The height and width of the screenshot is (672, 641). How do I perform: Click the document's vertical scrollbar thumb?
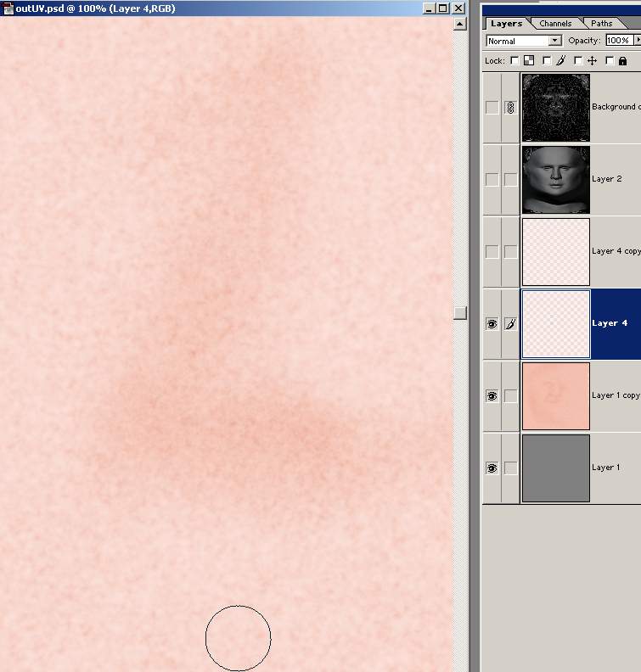pos(460,313)
